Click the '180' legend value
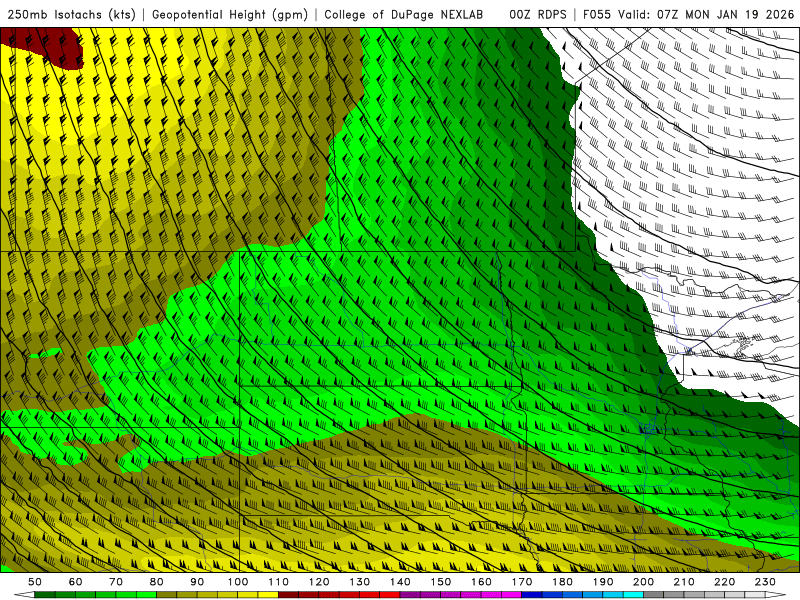800x600 pixels. [x=563, y=582]
